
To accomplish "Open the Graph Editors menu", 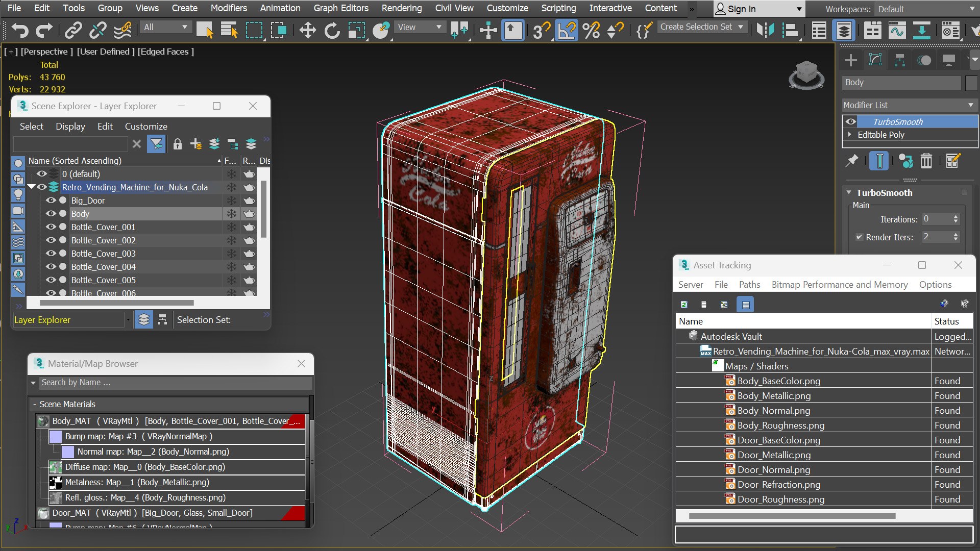I will point(341,8).
